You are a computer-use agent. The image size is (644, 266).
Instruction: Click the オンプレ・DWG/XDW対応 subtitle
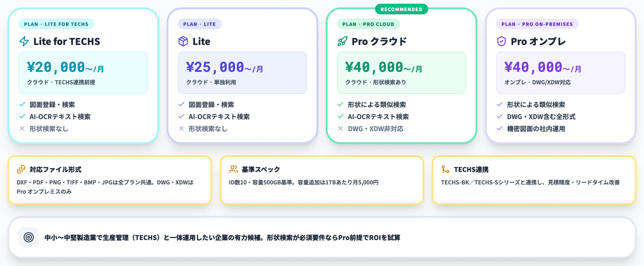coord(538,82)
